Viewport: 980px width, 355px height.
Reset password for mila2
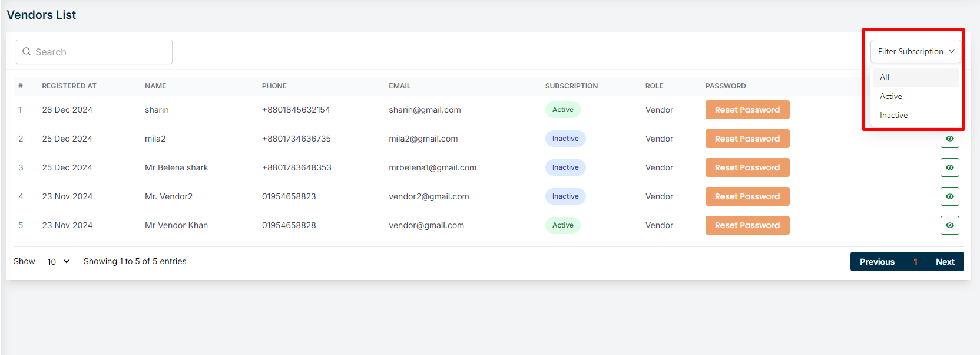[747, 139]
